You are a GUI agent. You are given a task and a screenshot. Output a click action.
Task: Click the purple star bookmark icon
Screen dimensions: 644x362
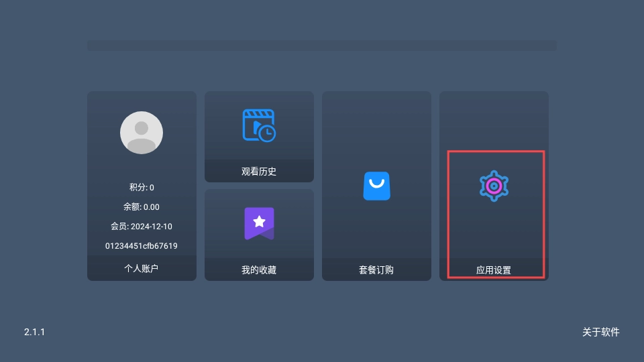coord(259,223)
